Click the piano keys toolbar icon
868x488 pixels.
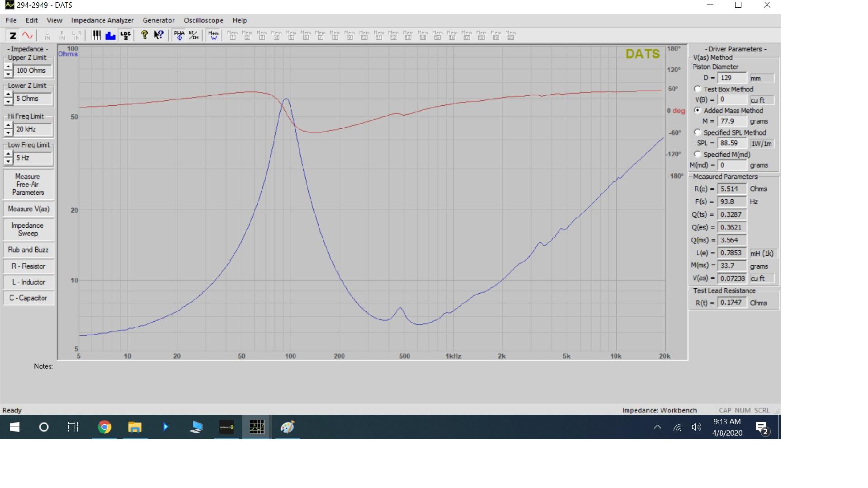pyautogui.click(x=96, y=35)
